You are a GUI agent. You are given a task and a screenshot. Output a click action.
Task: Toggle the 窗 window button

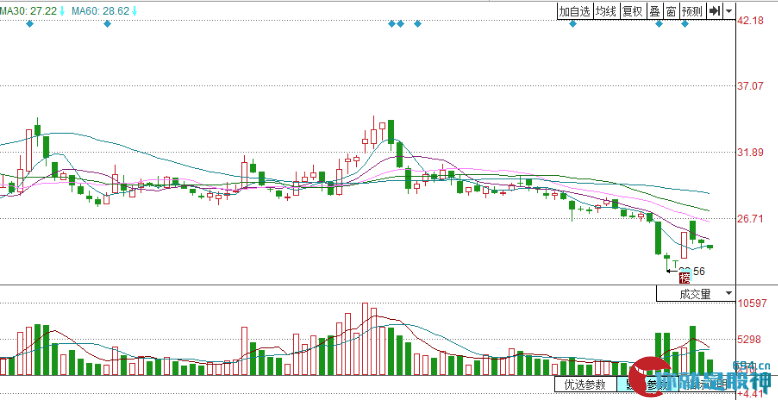point(671,11)
